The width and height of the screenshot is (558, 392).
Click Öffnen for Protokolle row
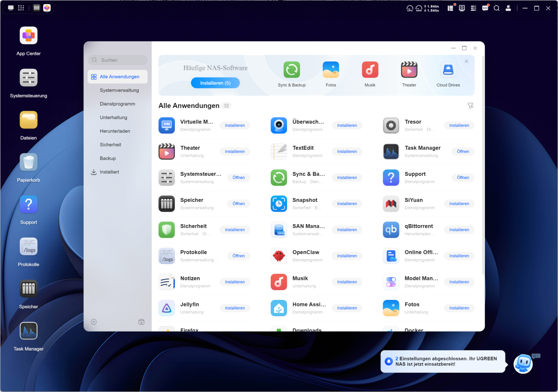(239, 256)
